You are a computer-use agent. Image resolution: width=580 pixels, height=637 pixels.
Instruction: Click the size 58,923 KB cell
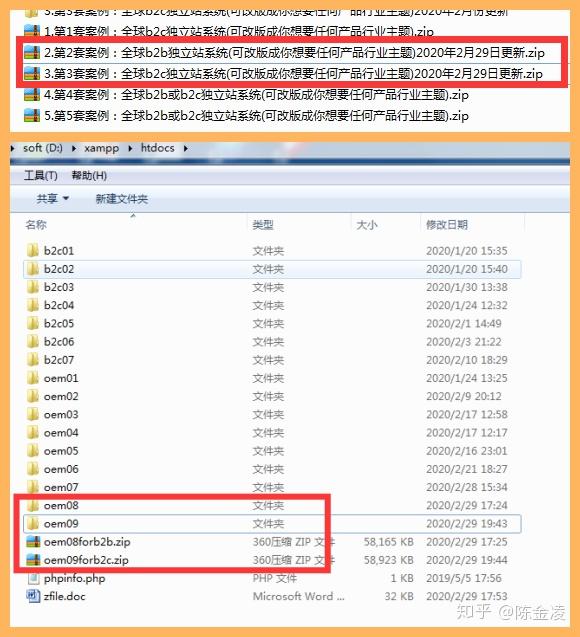[x=389, y=560]
